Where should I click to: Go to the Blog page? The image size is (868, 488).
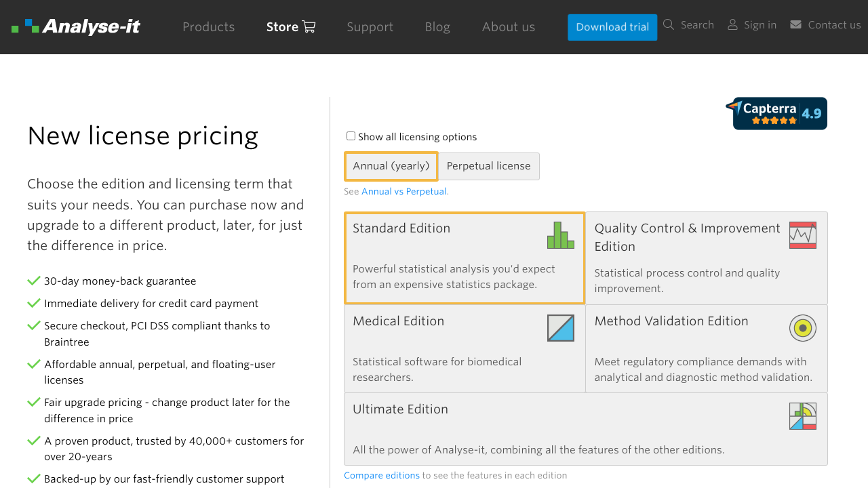click(x=437, y=27)
